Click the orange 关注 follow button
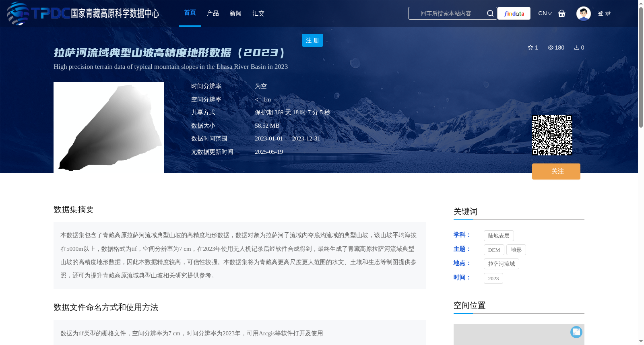The width and height of the screenshot is (644, 345). click(556, 171)
